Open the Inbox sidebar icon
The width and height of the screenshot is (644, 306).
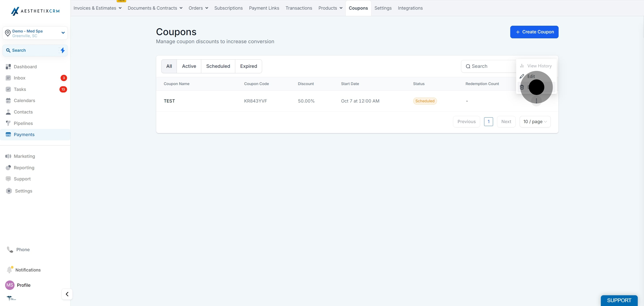pyautogui.click(x=8, y=78)
